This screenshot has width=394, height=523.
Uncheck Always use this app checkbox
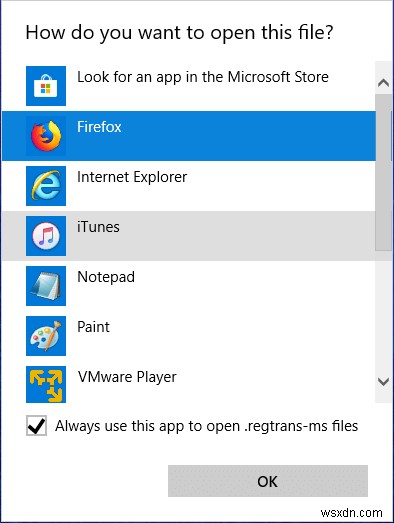coord(36,426)
